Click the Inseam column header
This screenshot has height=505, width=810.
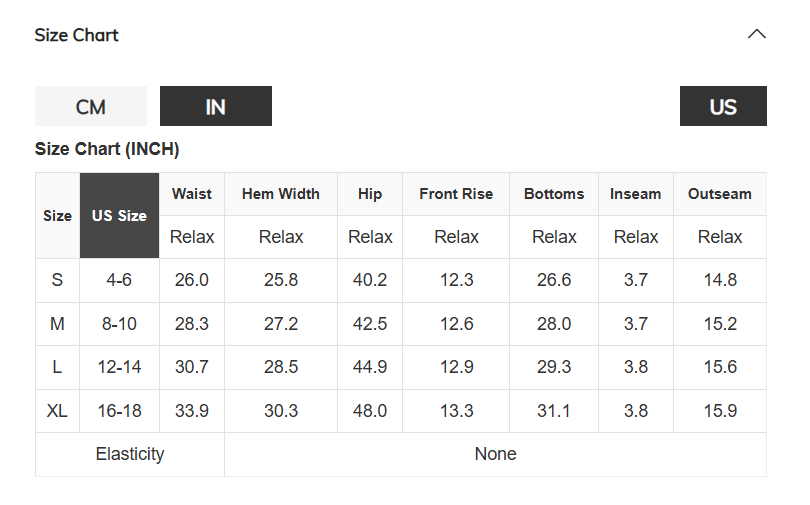tap(635, 194)
